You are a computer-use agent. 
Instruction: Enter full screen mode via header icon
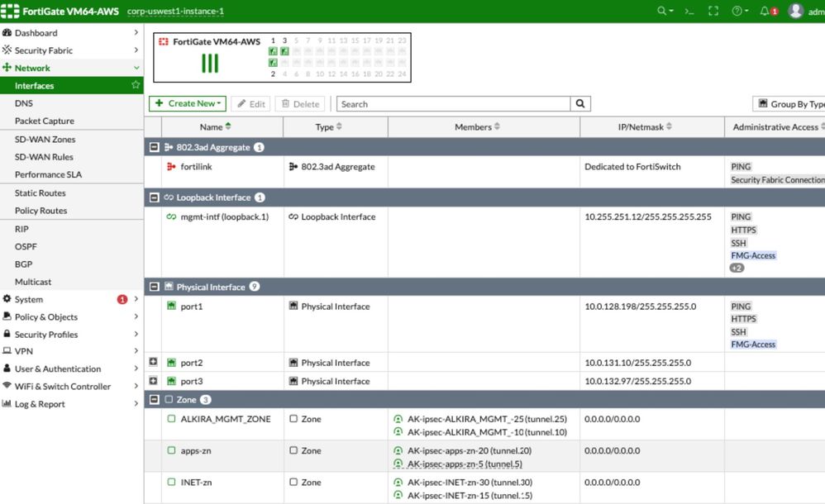713,12
